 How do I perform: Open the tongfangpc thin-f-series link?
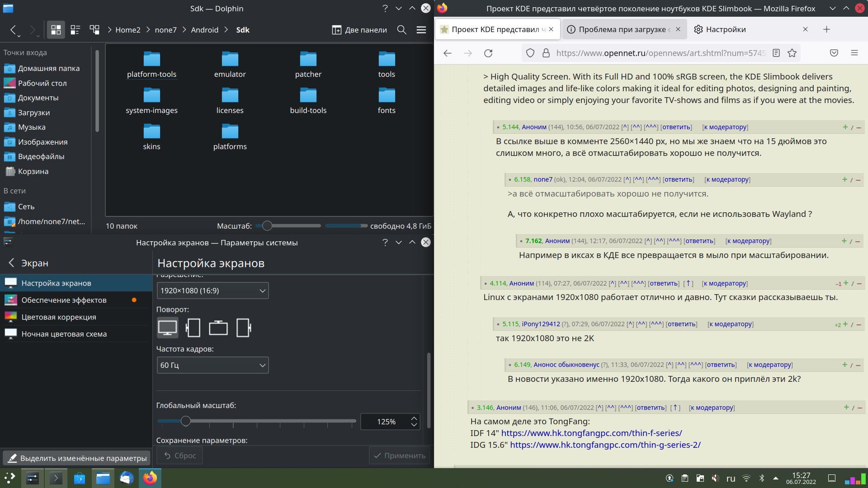[592, 433]
